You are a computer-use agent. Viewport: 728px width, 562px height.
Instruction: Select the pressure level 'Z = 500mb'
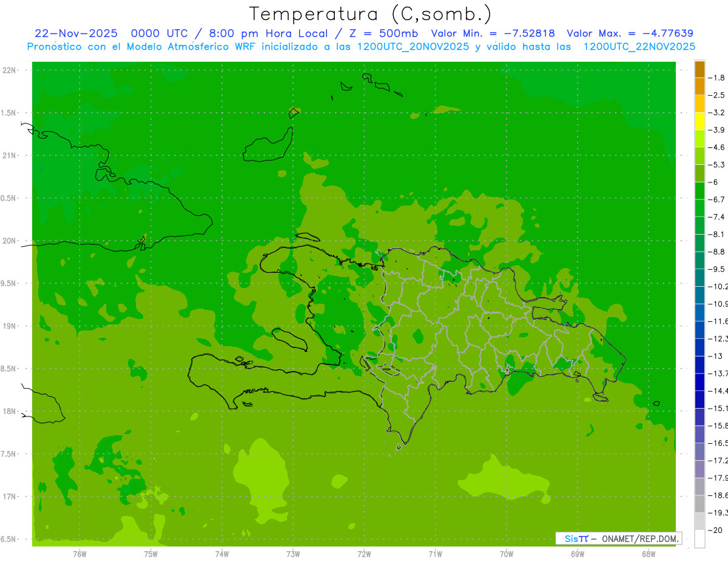pyautogui.click(x=384, y=33)
